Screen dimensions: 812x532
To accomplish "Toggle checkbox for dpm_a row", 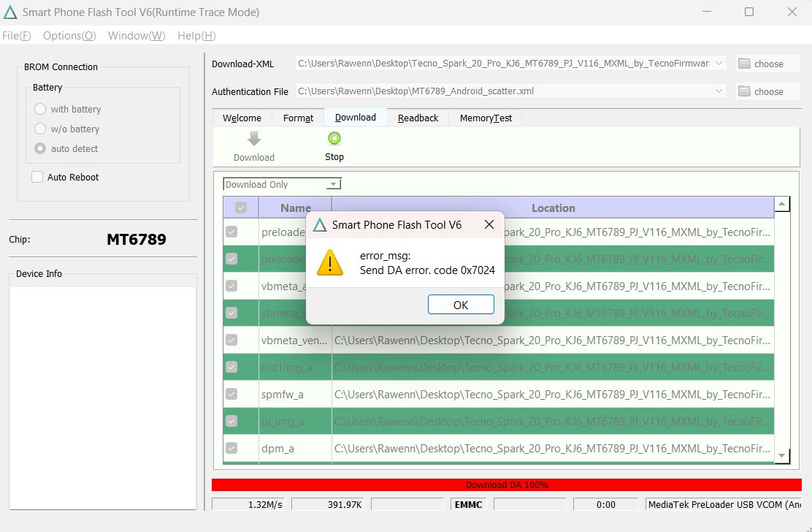I will click(x=231, y=447).
